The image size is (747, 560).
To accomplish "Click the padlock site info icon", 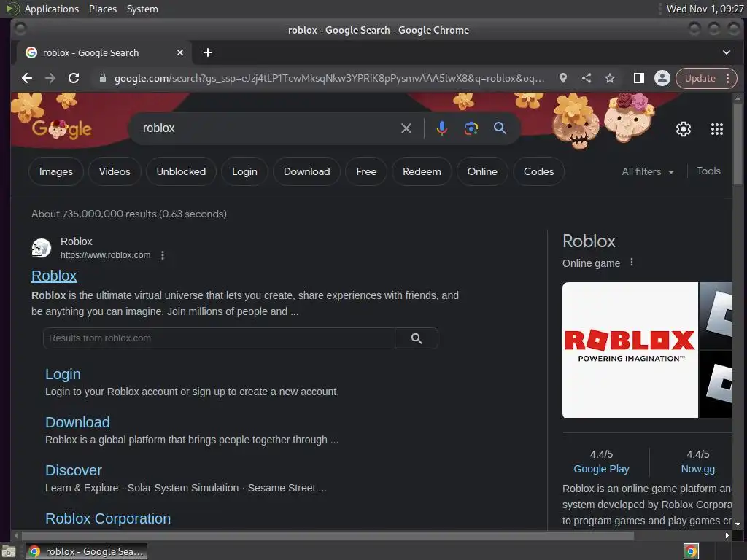I will click(102, 78).
